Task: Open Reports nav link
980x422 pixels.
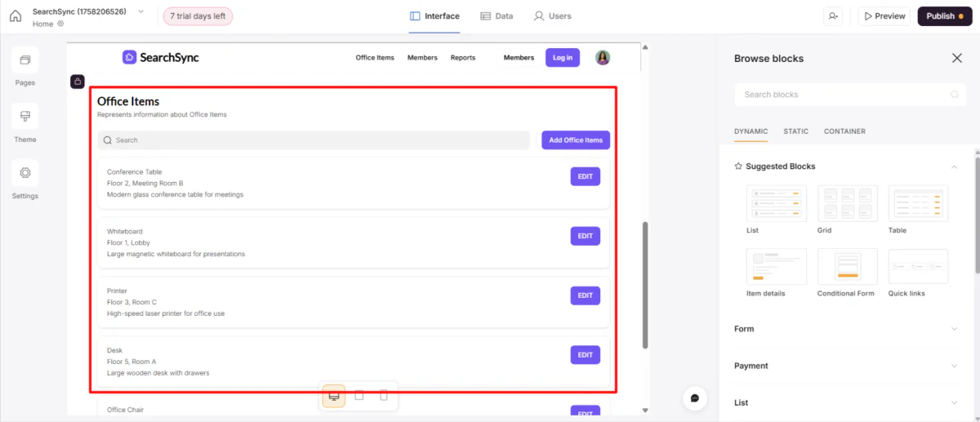Action: coord(463,58)
